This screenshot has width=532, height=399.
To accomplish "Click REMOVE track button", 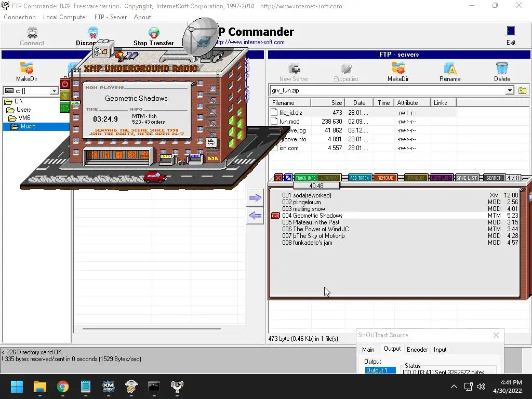I will pyautogui.click(x=385, y=178).
